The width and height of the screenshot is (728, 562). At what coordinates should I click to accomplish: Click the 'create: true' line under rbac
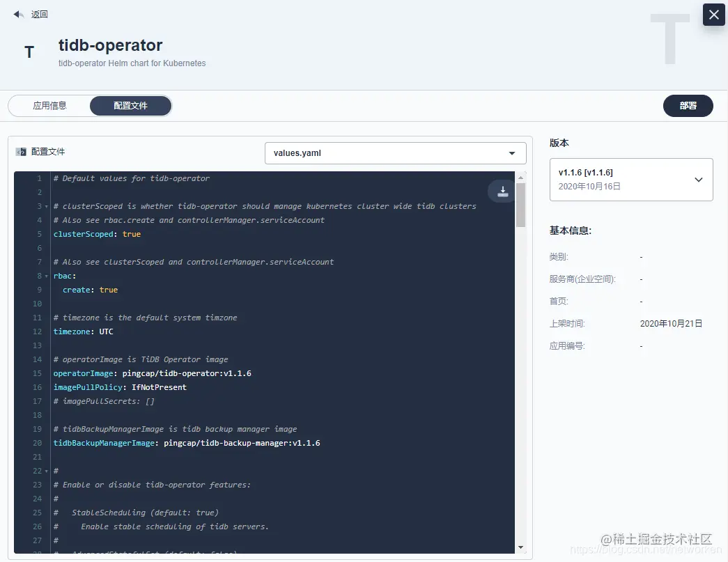click(x=90, y=290)
